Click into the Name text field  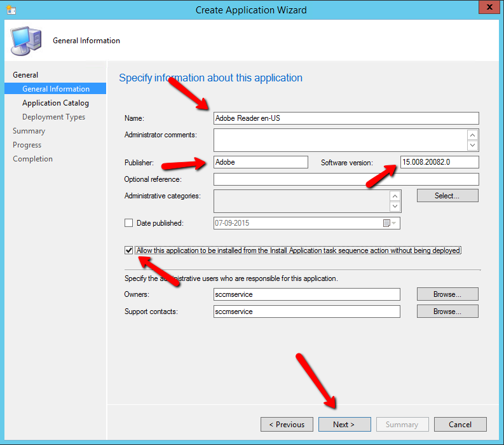(x=346, y=118)
